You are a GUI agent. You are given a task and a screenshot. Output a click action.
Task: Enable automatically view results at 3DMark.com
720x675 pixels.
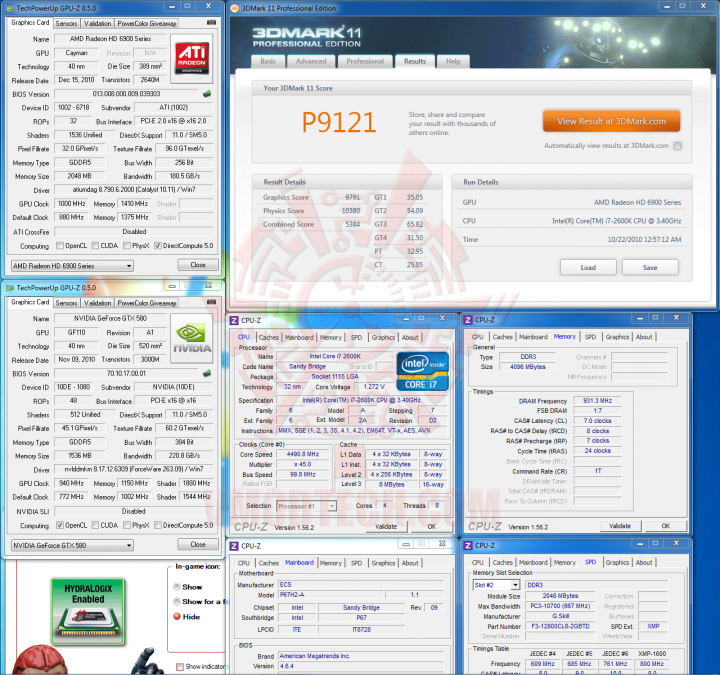click(x=677, y=146)
